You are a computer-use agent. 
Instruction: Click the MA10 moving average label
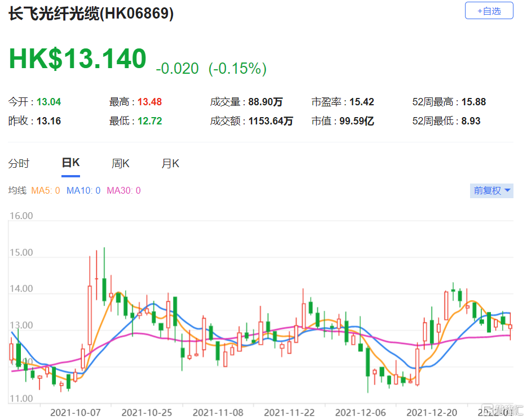pyautogui.click(x=83, y=191)
